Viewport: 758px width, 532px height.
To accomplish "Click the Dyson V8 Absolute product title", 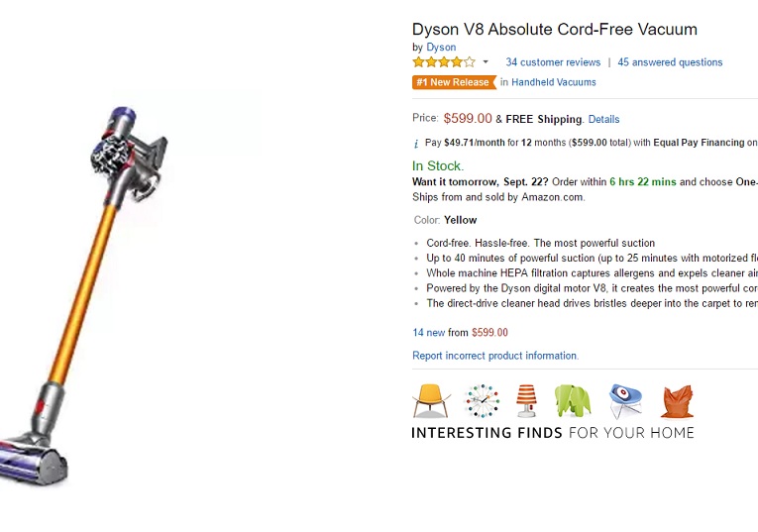I will pos(555,29).
